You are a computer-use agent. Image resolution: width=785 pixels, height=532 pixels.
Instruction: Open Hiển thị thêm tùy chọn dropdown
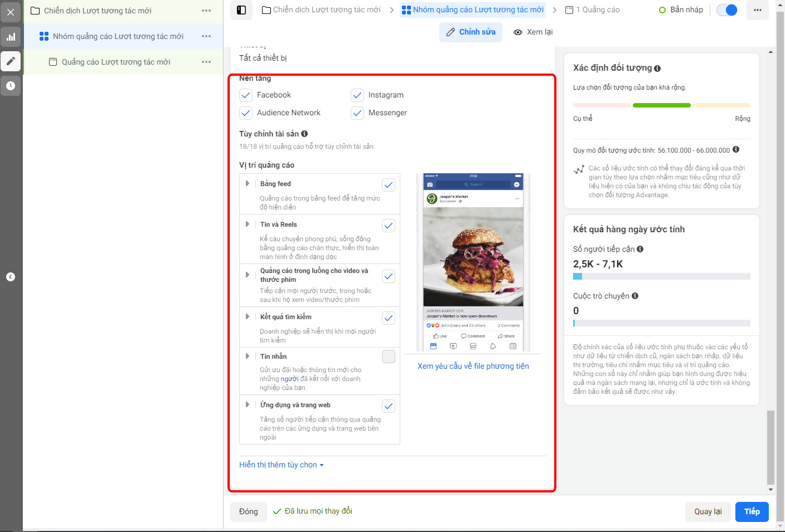tap(282, 465)
